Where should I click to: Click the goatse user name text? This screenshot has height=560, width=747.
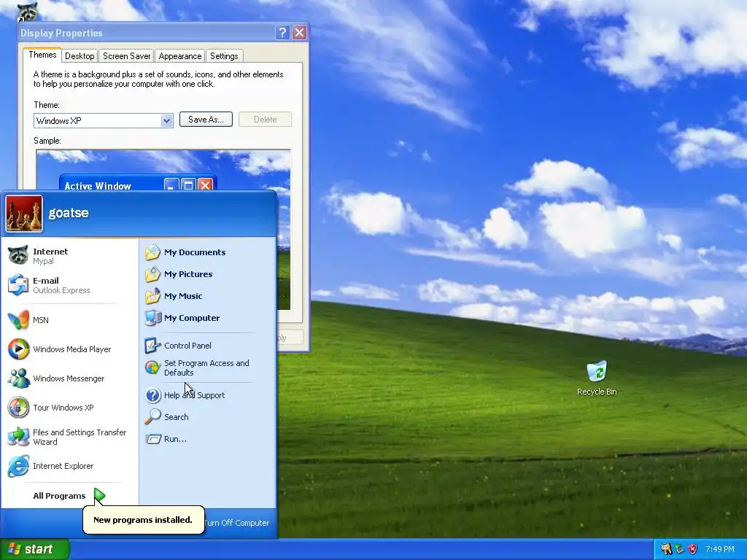[69, 213]
